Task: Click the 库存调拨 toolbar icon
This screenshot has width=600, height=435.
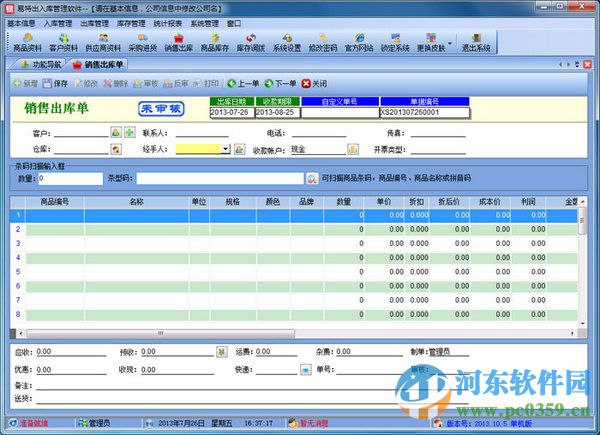Action: tap(251, 42)
